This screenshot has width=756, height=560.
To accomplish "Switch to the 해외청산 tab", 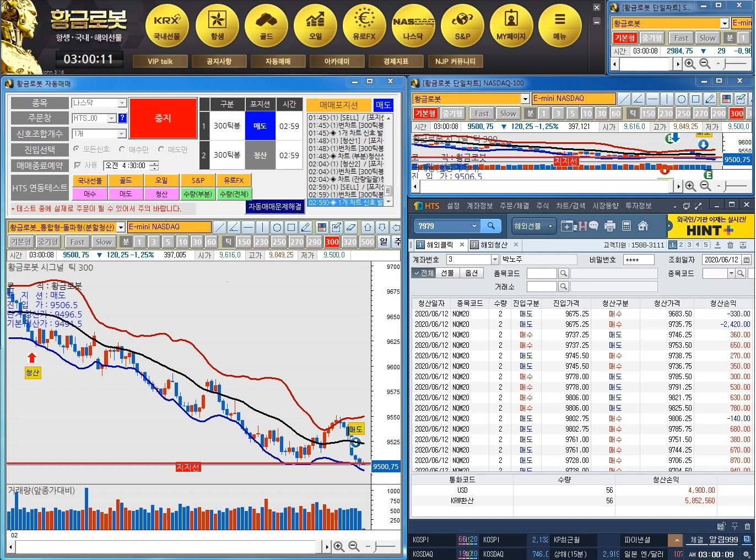I will pos(494,245).
